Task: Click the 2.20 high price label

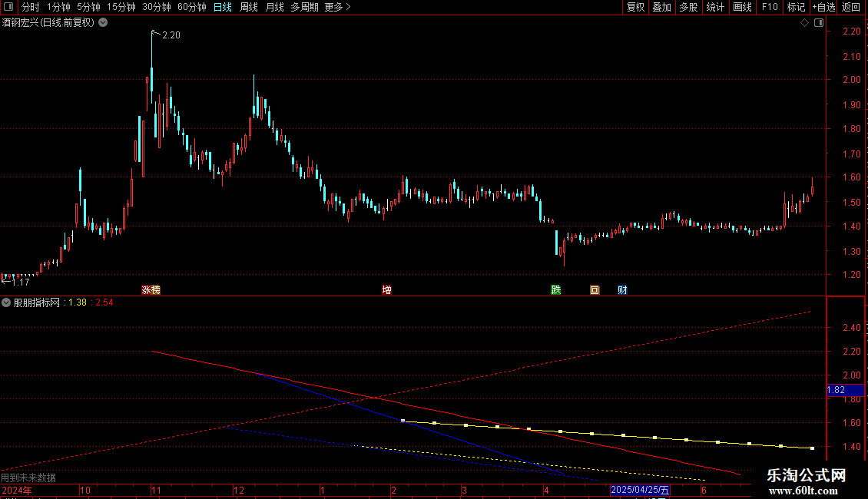Action: pos(171,35)
